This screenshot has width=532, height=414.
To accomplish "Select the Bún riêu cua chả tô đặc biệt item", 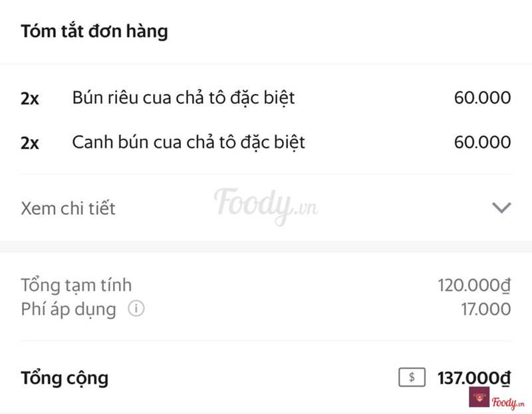I will click(x=183, y=99).
